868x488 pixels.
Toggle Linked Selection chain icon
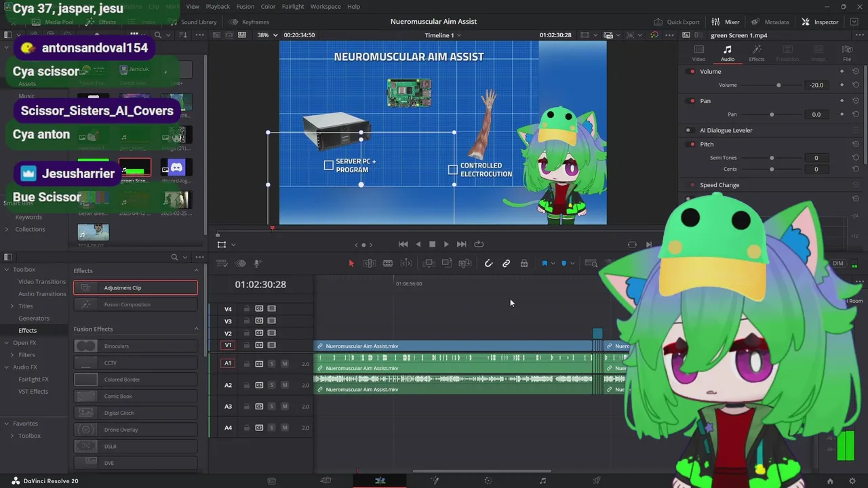pyautogui.click(x=506, y=264)
